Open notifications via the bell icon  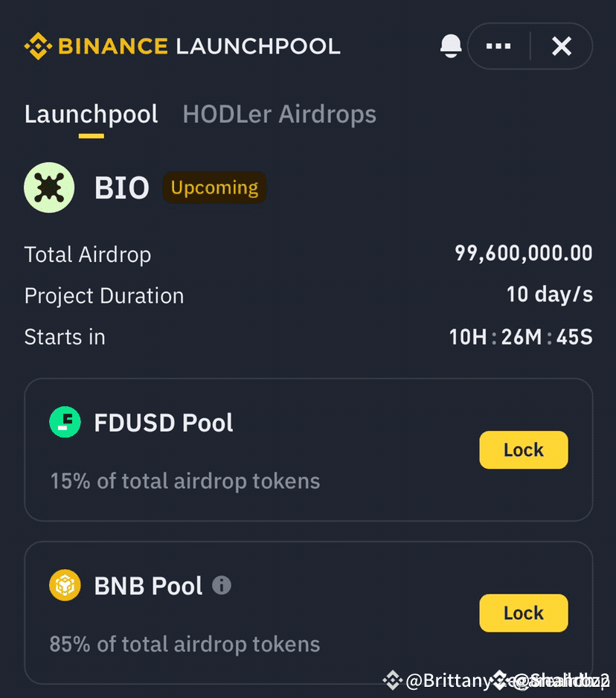click(450, 46)
